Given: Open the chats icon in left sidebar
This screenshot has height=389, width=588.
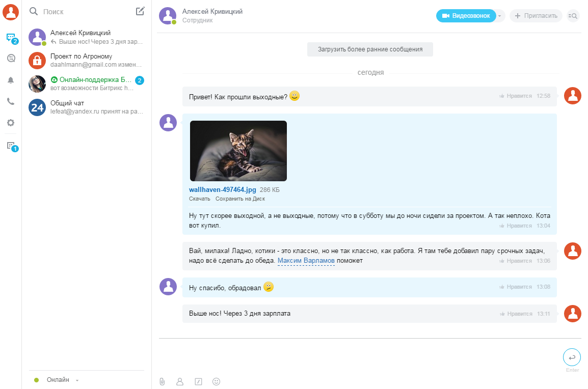Looking at the screenshot, I should [x=10, y=37].
